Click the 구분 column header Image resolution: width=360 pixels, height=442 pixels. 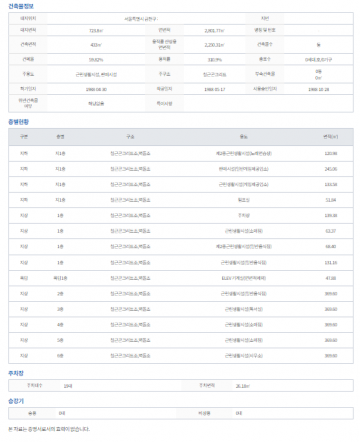click(x=24, y=137)
